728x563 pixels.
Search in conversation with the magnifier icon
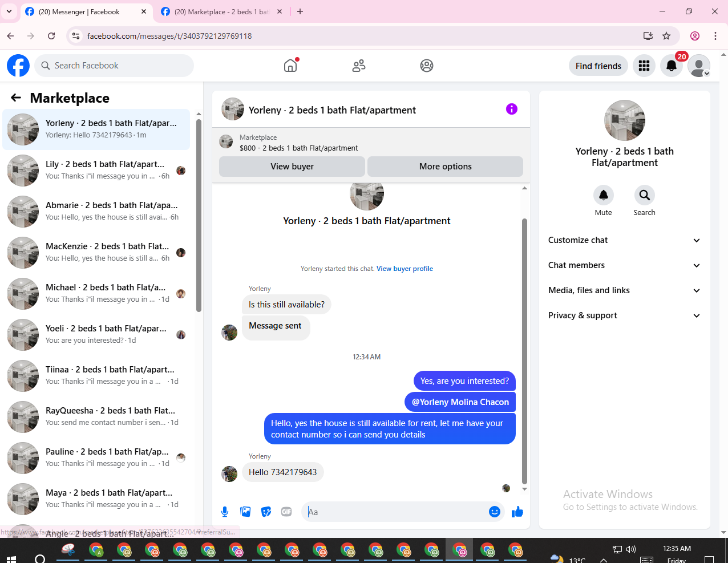pyautogui.click(x=644, y=195)
